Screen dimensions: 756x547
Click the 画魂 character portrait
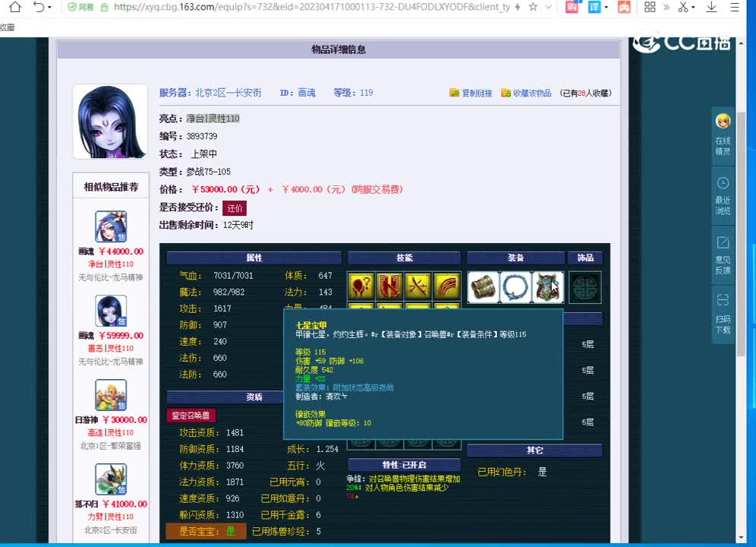110,122
